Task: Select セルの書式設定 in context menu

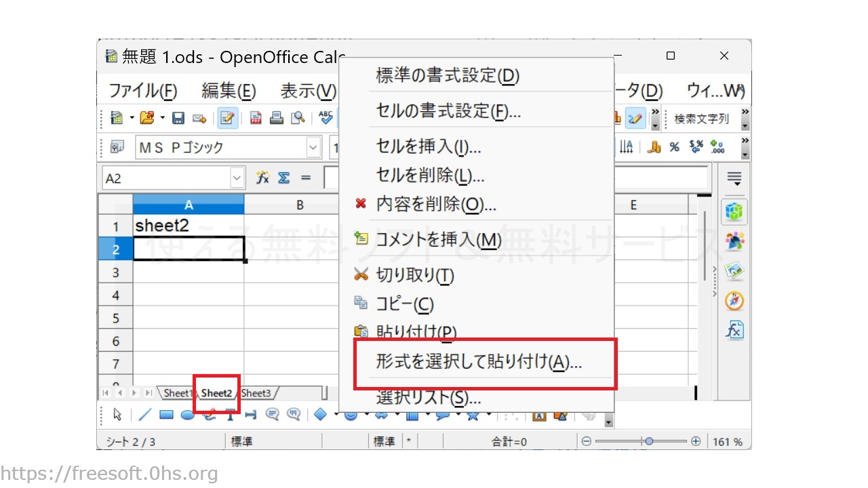Action: pos(448,110)
